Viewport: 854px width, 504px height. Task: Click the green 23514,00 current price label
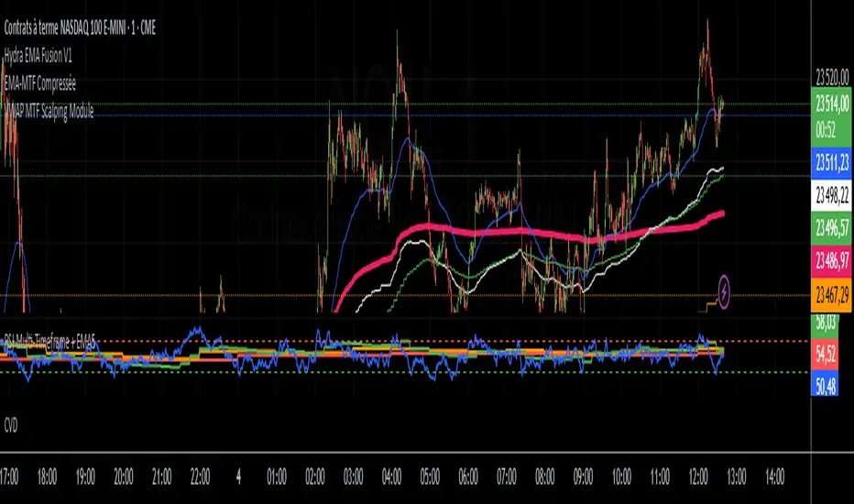tap(832, 103)
